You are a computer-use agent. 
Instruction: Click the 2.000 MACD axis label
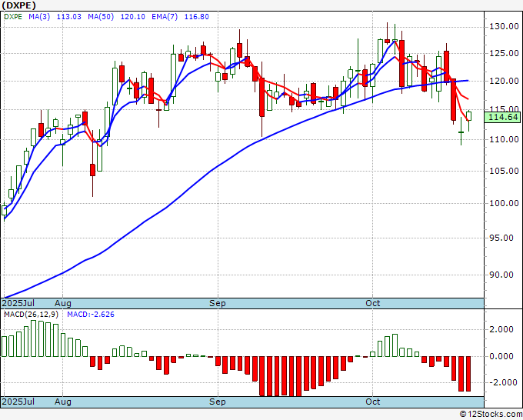pyautogui.click(x=501, y=329)
